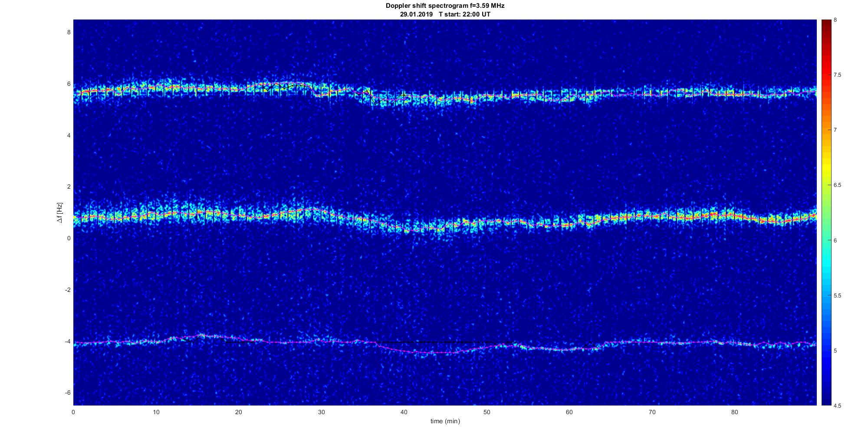Click the x-axis tick label 70

click(x=652, y=412)
